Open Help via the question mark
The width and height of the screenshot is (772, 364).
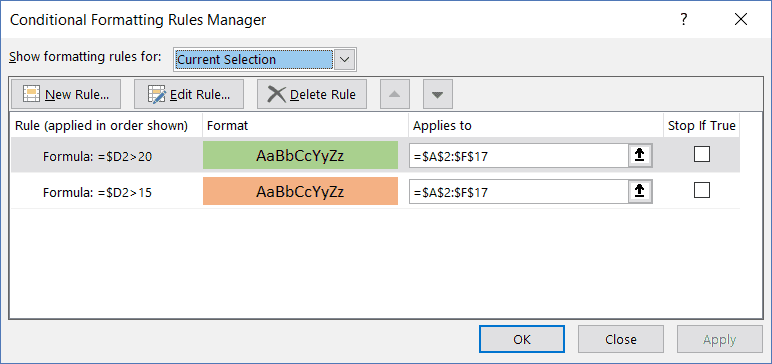684,20
